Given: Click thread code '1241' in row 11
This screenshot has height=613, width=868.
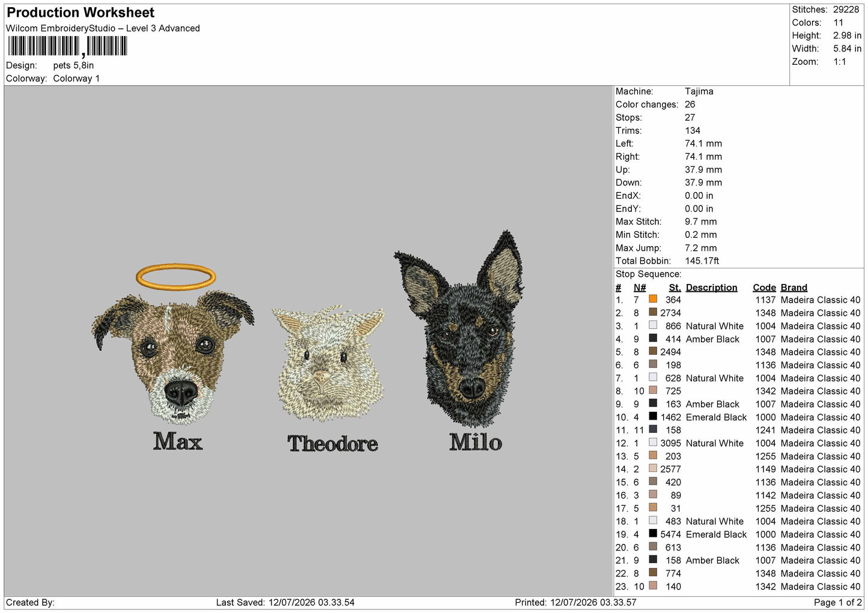Looking at the screenshot, I should pyautogui.click(x=765, y=430).
